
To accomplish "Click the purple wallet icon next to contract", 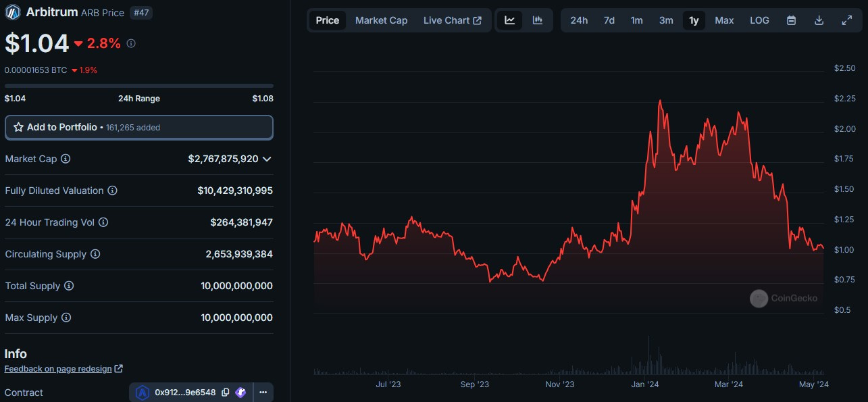I will click(240, 392).
